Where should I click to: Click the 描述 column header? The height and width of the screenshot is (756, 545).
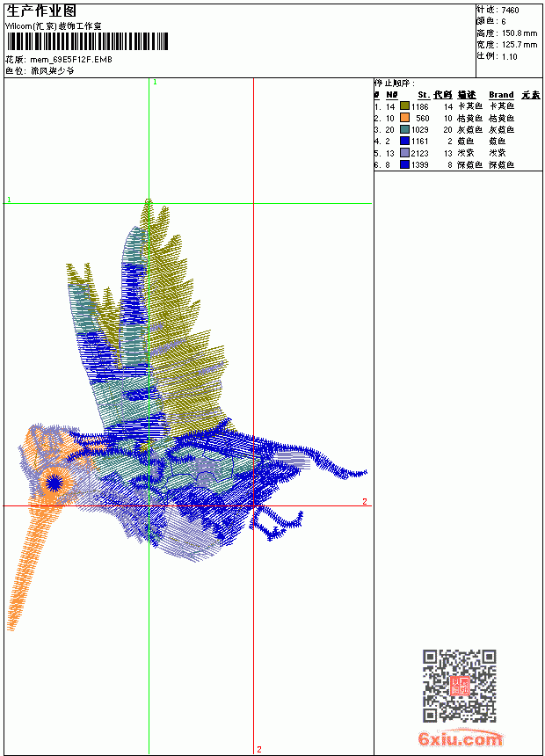(467, 95)
